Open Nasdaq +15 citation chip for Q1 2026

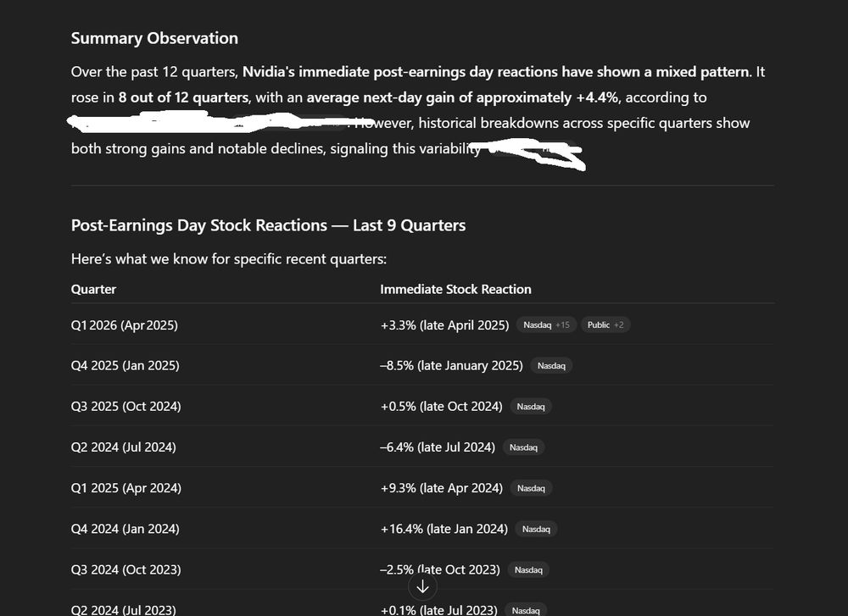pos(546,325)
